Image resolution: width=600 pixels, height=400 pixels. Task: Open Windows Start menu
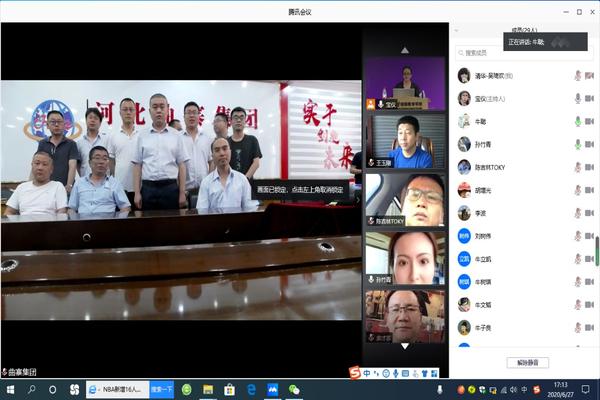pyautogui.click(x=10, y=390)
